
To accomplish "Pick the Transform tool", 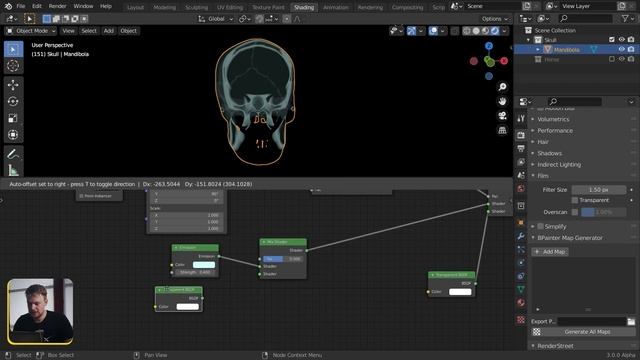I will click(13, 135).
